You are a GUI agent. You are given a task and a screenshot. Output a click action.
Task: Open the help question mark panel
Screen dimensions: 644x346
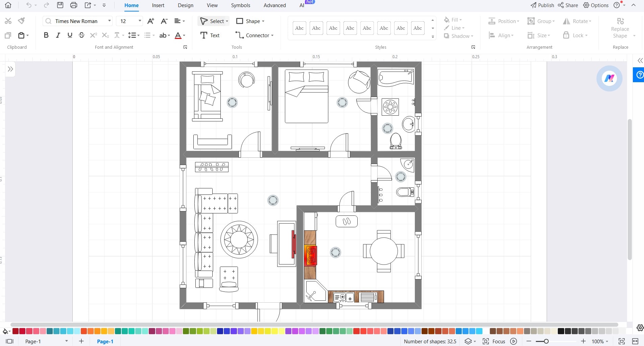point(640,75)
